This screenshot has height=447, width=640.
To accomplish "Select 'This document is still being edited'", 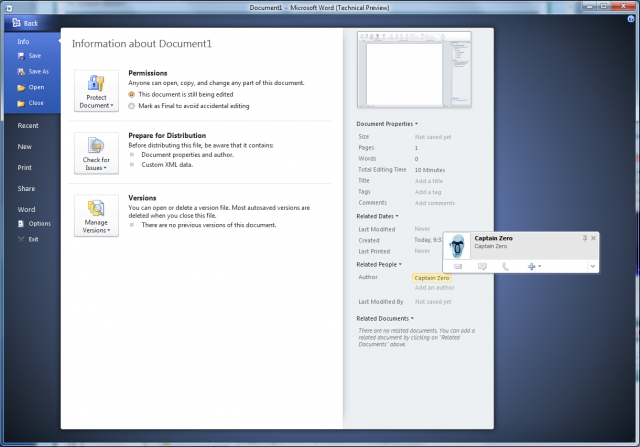I will [x=131, y=94].
